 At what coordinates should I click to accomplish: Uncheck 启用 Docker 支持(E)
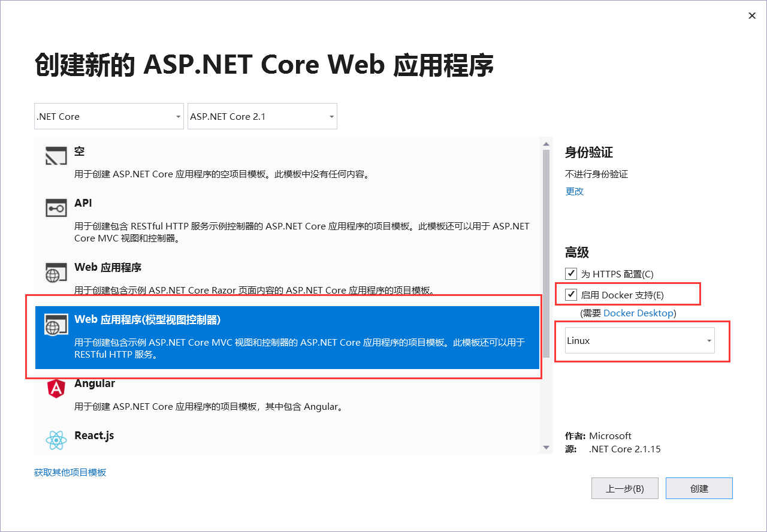tap(571, 294)
